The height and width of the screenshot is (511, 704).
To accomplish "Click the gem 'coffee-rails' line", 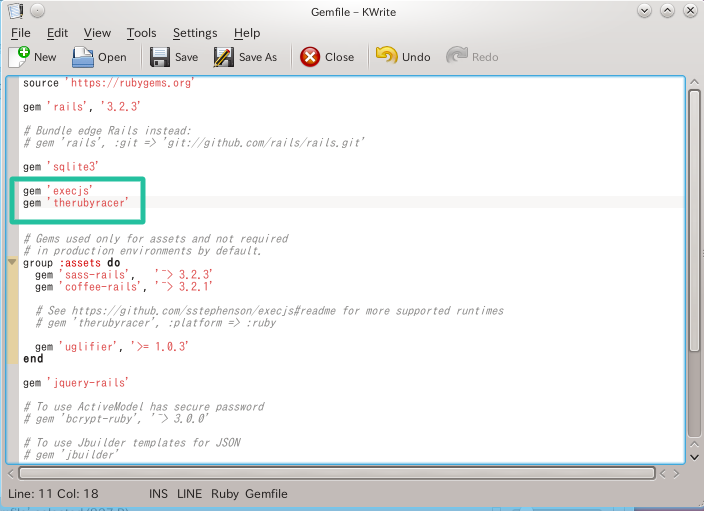I will click(123, 287).
